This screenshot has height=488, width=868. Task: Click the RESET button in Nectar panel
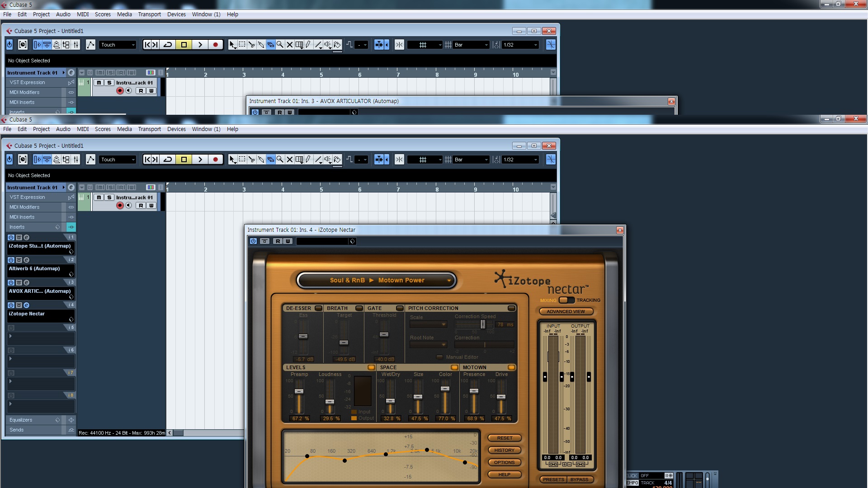pos(503,437)
